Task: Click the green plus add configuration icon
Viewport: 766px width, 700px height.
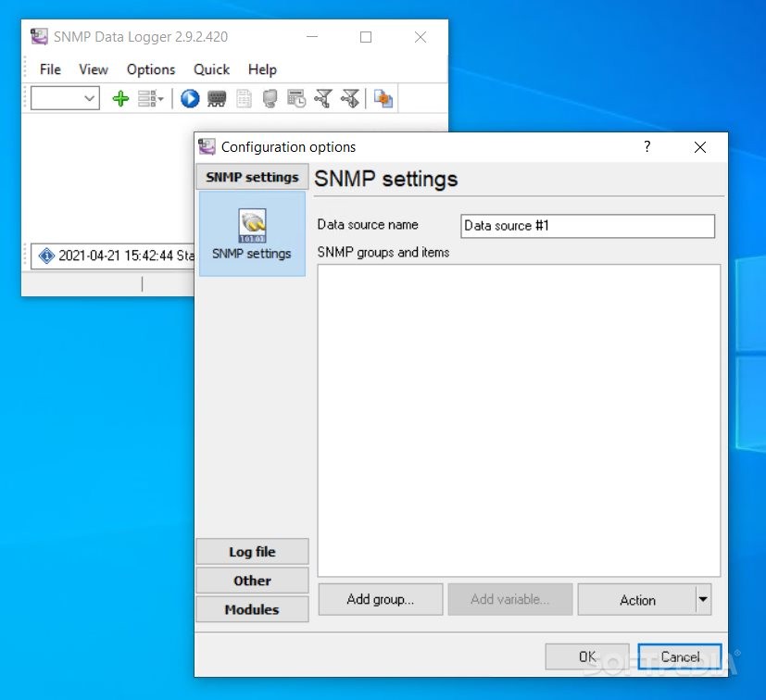Action: (120, 99)
